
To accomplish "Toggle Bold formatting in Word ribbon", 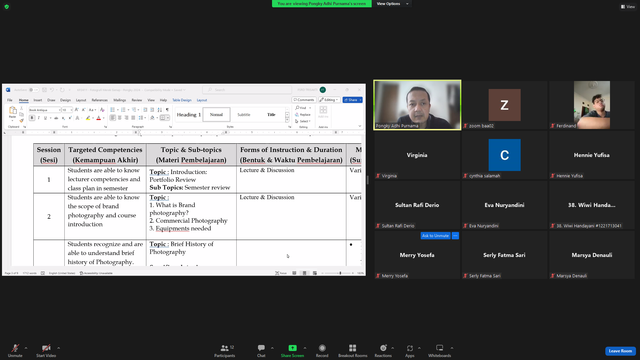I will click(x=32, y=118).
